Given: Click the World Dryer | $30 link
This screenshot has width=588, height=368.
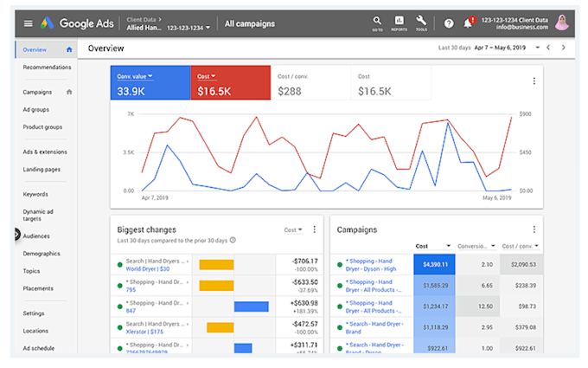Looking at the screenshot, I should click(148, 269).
